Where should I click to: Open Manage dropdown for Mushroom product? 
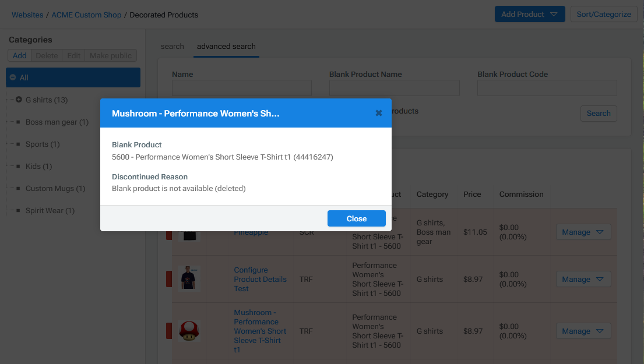(583, 331)
